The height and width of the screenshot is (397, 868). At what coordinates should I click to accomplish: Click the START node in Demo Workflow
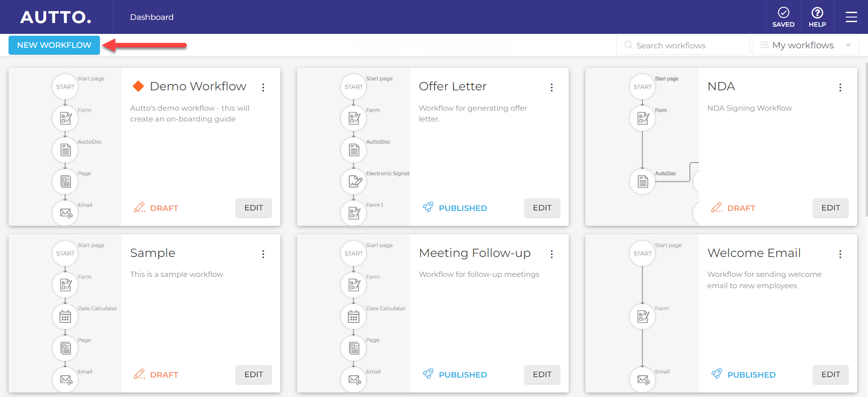point(65,87)
